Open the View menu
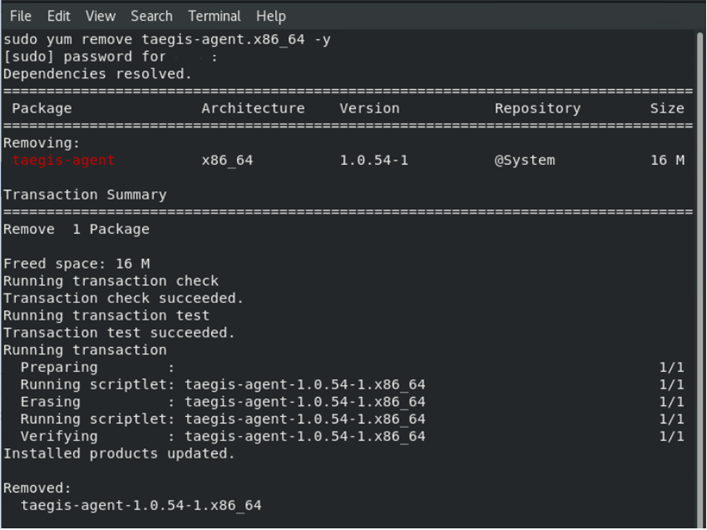The width and height of the screenshot is (707, 530). pyautogui.click(x=100, y=16)
